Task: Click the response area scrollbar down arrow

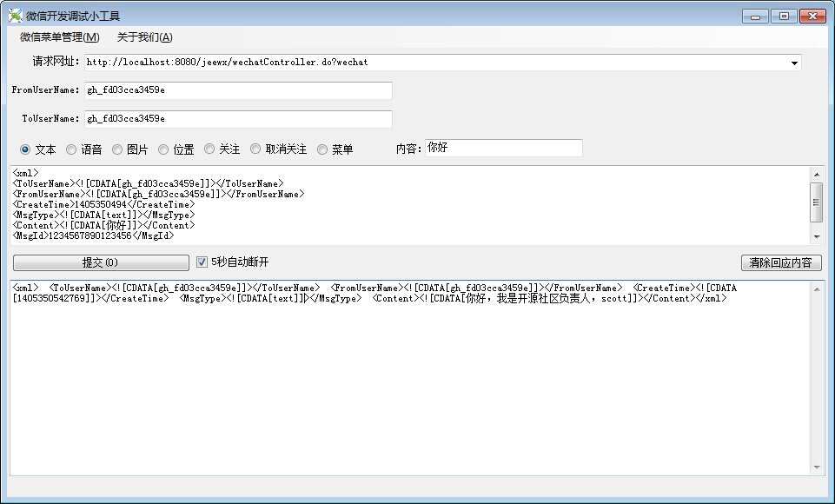Action: (817, 468)
